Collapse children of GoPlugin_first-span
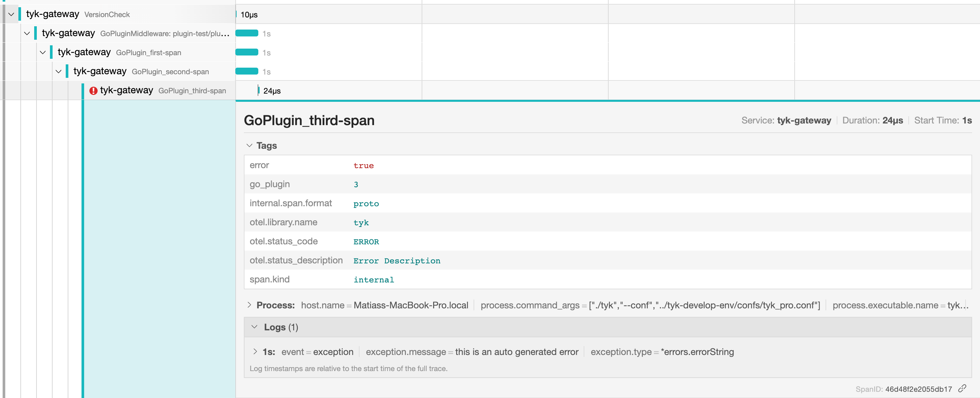 coord(43,53)
